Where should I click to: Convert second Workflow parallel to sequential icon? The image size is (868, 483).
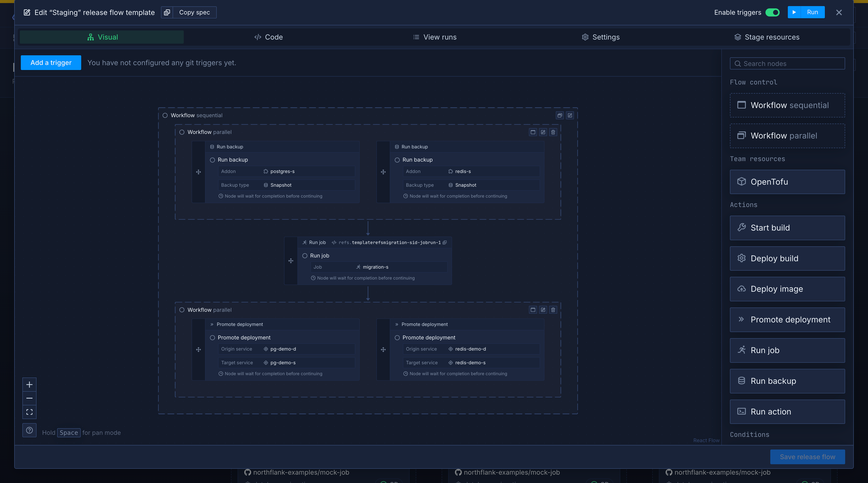coord(533,310)
